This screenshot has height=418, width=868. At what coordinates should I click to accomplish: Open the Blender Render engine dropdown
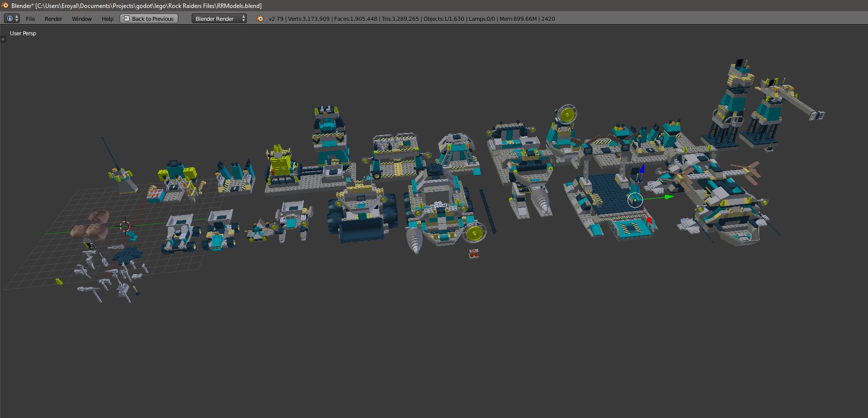(219, 18)
